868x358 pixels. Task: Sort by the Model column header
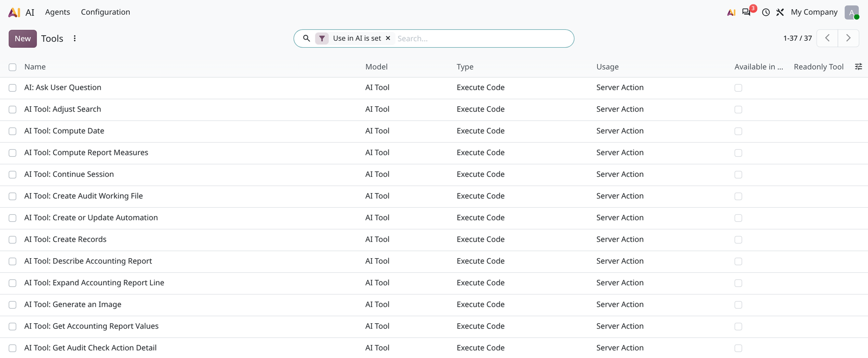point(376,67)
